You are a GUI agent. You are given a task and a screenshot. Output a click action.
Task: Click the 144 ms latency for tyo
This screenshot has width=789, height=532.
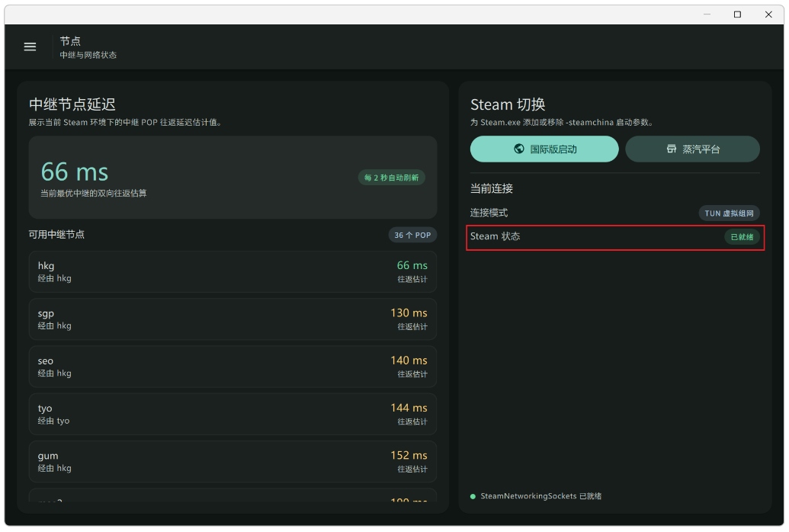tap(409, 408)
